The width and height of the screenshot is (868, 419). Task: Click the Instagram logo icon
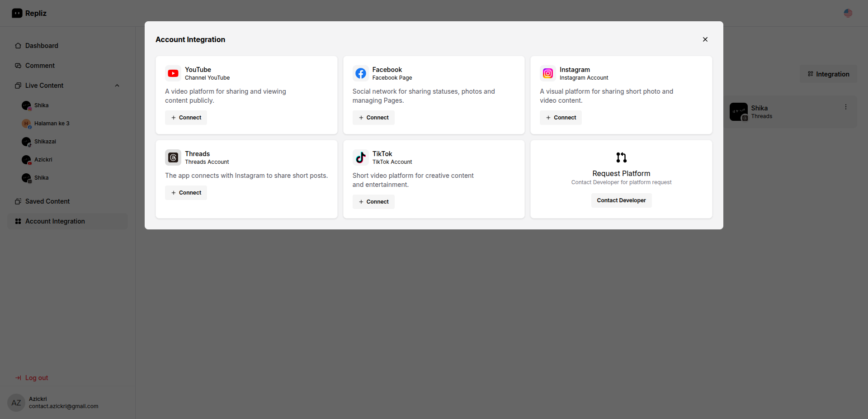pyautogui.click(x=548, y=73)
